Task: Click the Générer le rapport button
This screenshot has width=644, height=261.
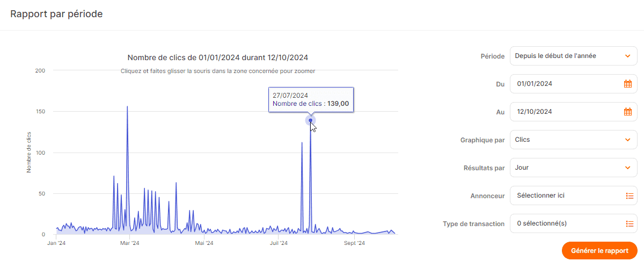Action: click(599, 251)
